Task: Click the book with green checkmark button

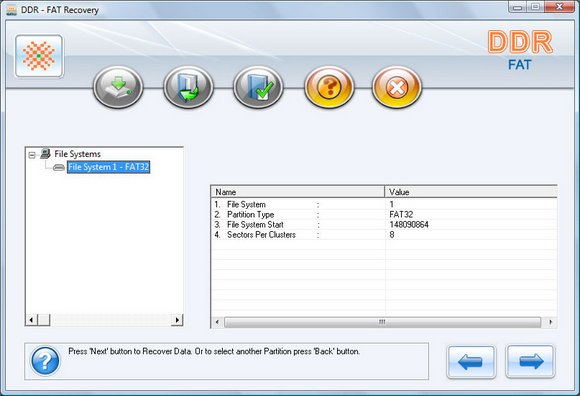Action: pos(258,87)
